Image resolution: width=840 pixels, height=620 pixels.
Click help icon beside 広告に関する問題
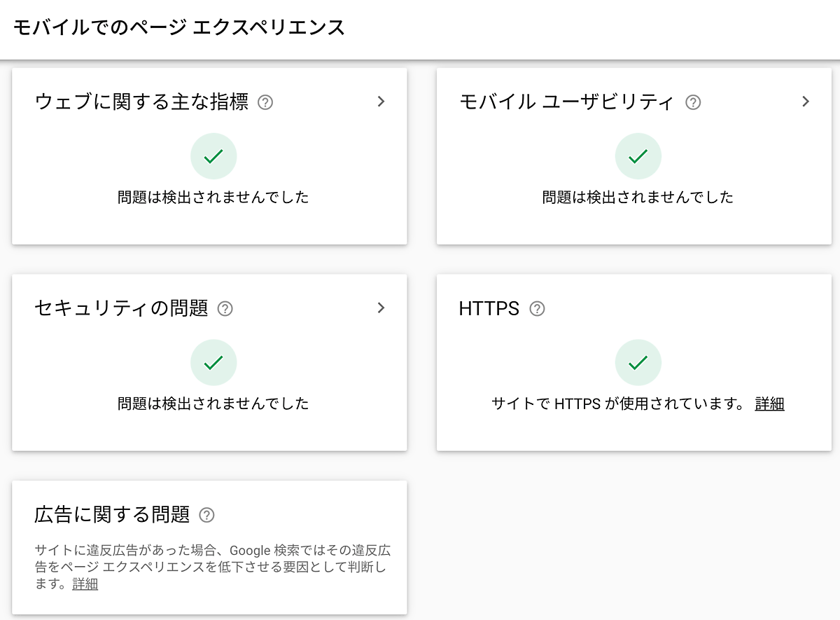206,515
